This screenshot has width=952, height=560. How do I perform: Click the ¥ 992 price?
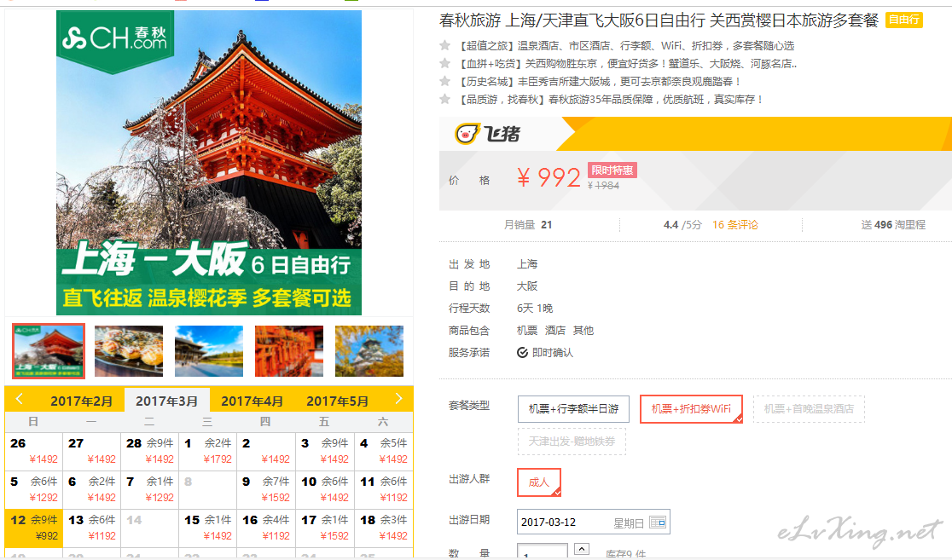549,177
